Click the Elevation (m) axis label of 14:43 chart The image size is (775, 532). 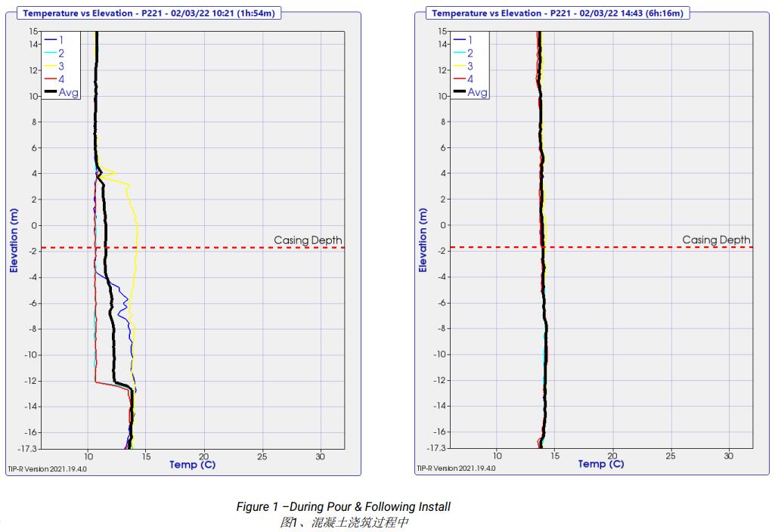tap(423, 240)
